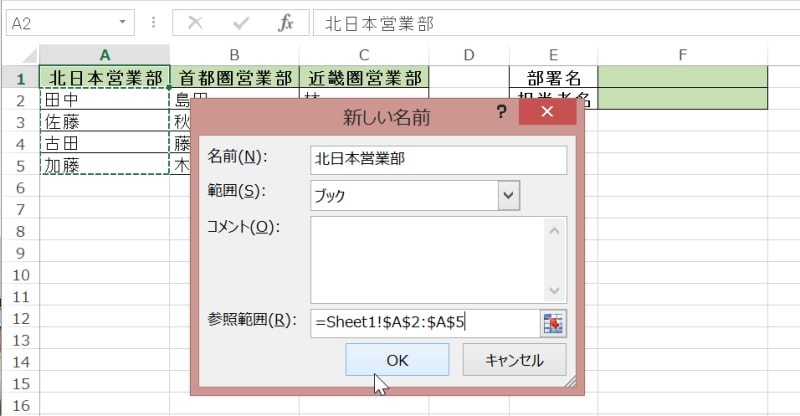The image size is (800, 416).
Task: Open the Name Box dropdown arrow
Action: 122,22
